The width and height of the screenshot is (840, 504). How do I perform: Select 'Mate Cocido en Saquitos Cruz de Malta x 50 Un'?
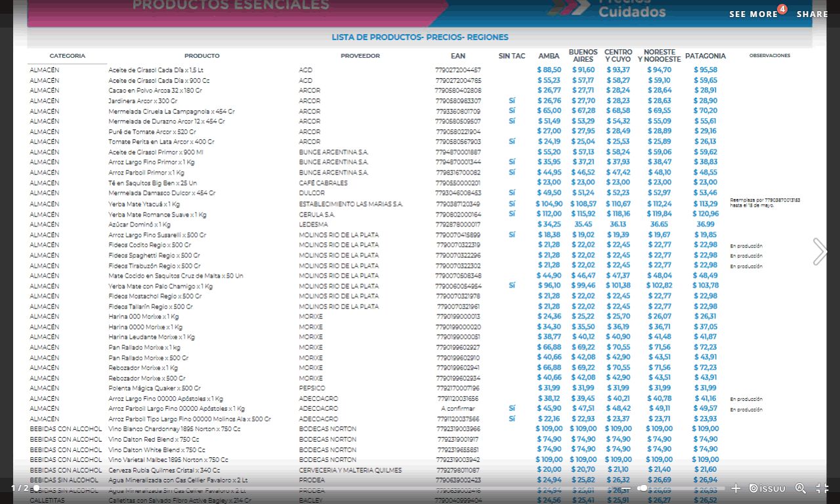pos(176,276)
